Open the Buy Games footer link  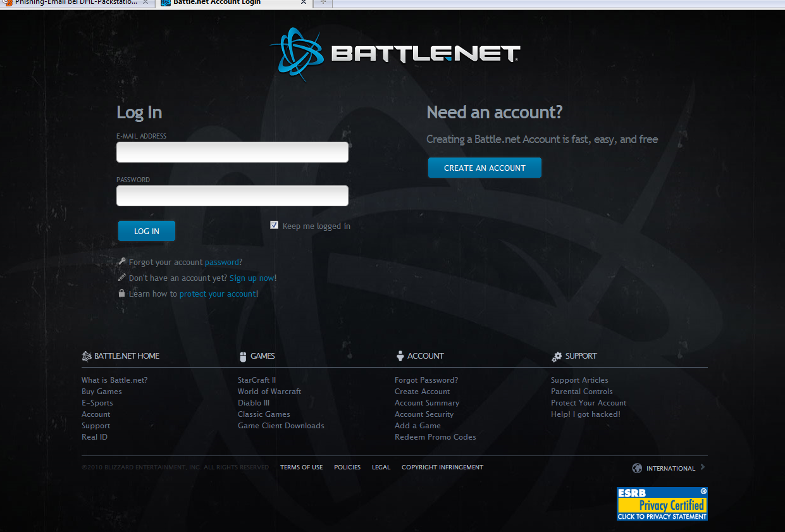102,392
